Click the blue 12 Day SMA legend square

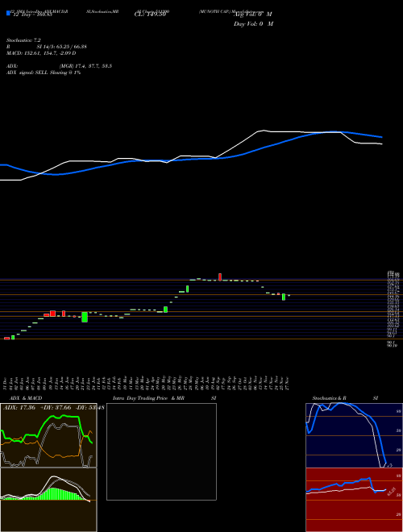[8, 13]
